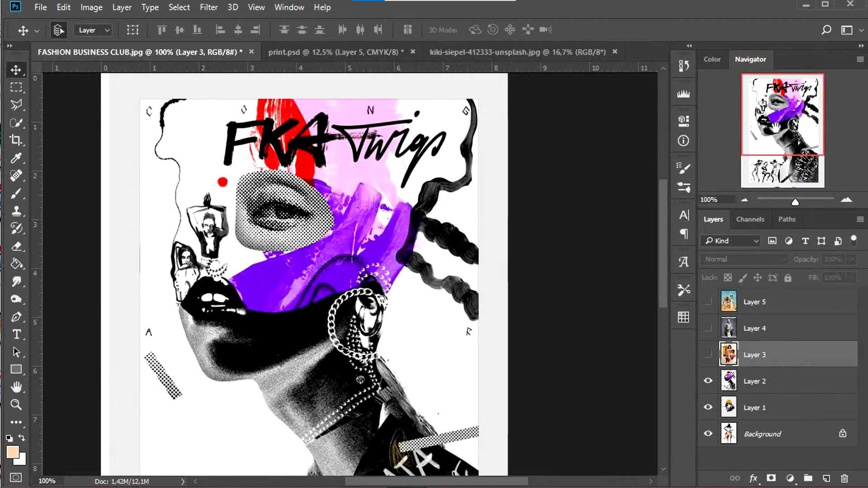Click the foreground color swatch
The image size is (868, 488).
[x=12, y=452]
